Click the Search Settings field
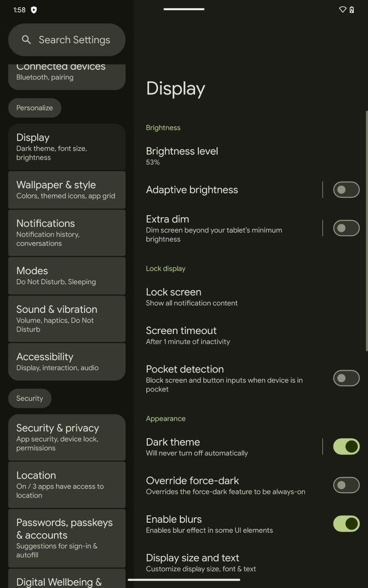 coord(67,40)
